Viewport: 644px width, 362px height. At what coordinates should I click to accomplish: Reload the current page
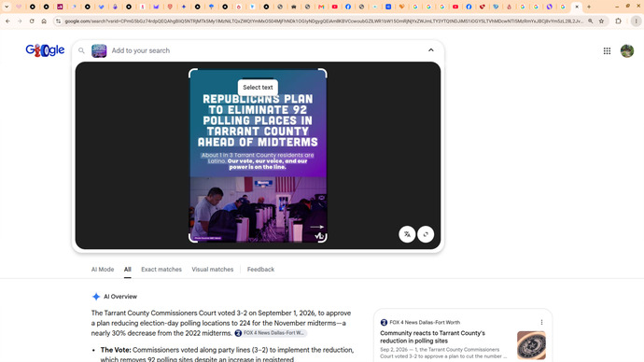32,21
